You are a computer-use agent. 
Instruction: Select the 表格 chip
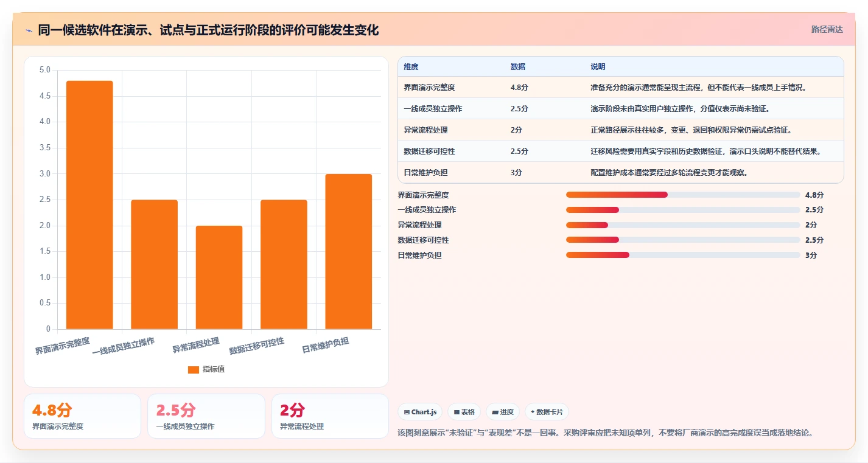pyautogui.click(x=464, y=412)
